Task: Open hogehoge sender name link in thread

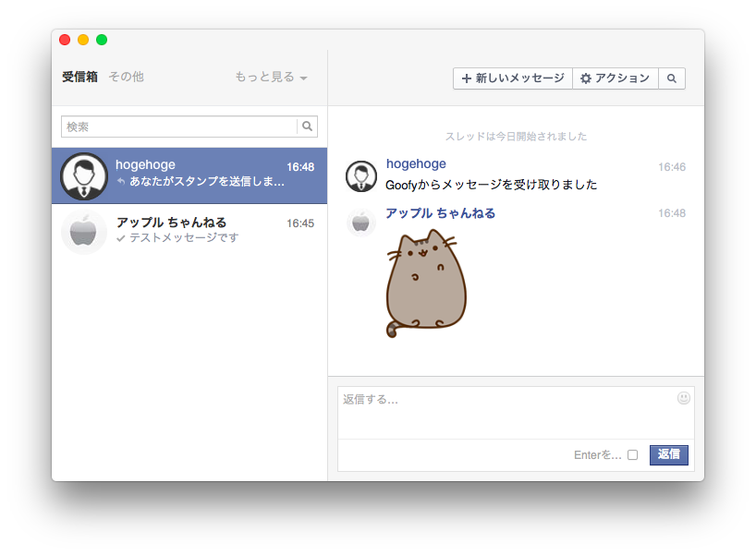Action: click(x=416, y=163)
